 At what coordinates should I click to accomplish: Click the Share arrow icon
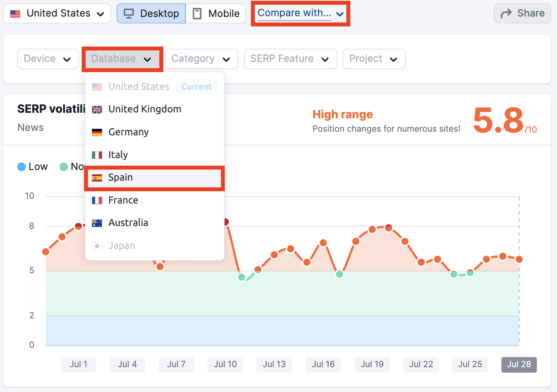pyautogui.click(x=506, y=14)
